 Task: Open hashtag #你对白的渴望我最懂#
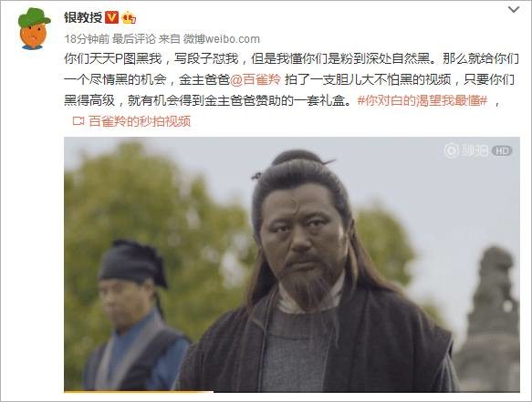click(x=422, y=100)
